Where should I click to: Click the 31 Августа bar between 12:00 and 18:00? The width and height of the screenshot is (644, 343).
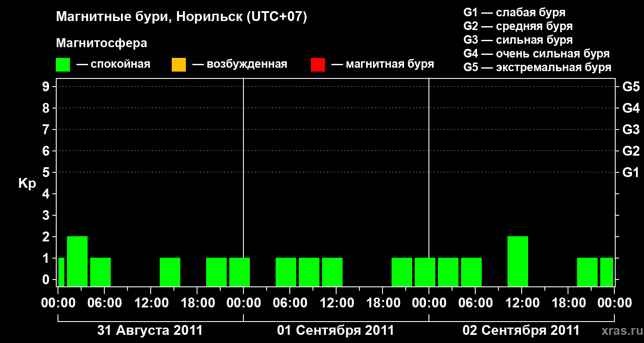(170, 272)
